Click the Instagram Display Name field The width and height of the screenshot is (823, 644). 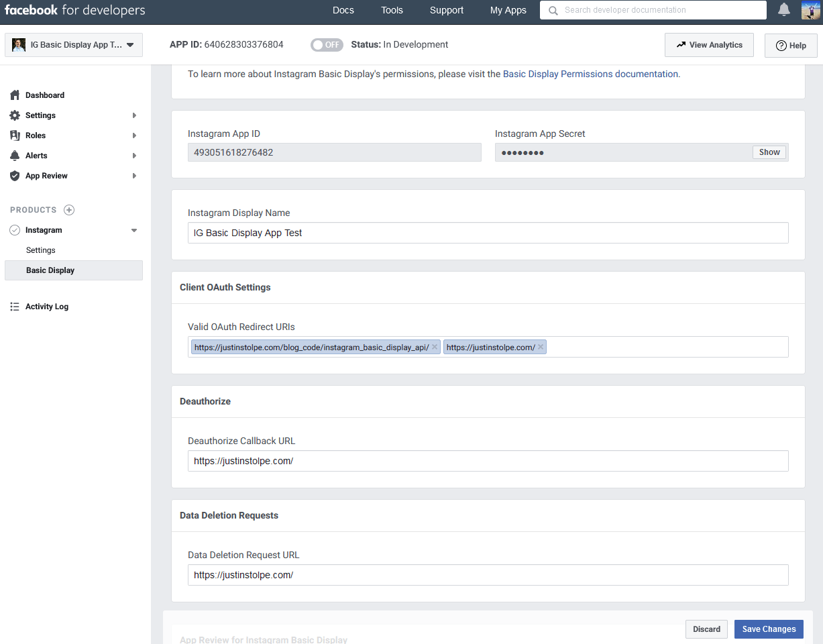pyautogui.click(x=488, y=233)
